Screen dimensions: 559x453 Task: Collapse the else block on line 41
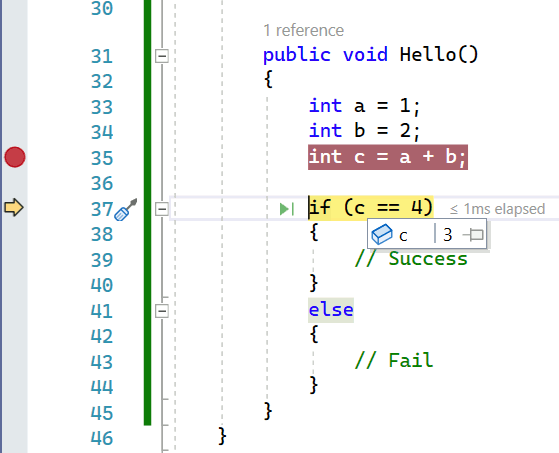162,311
